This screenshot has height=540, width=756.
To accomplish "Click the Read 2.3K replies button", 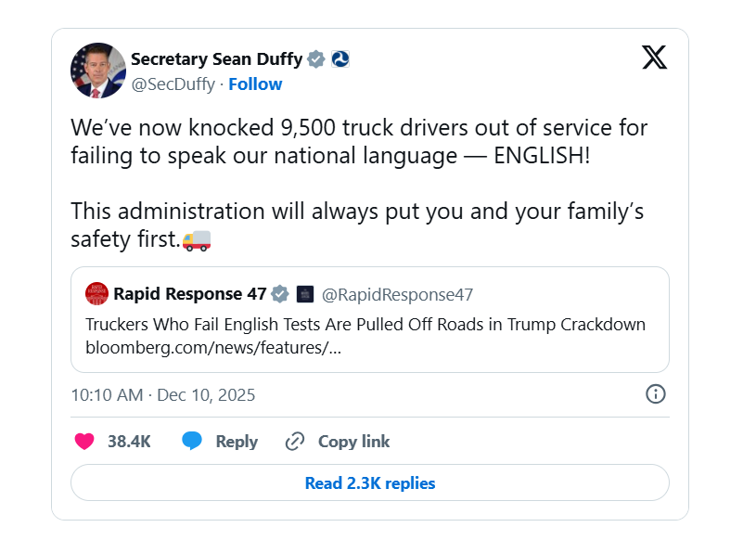I will [x=369, y=482].
